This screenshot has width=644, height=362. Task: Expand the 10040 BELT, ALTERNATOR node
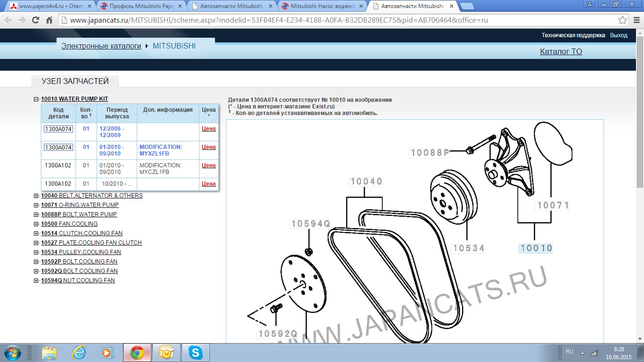36,196
